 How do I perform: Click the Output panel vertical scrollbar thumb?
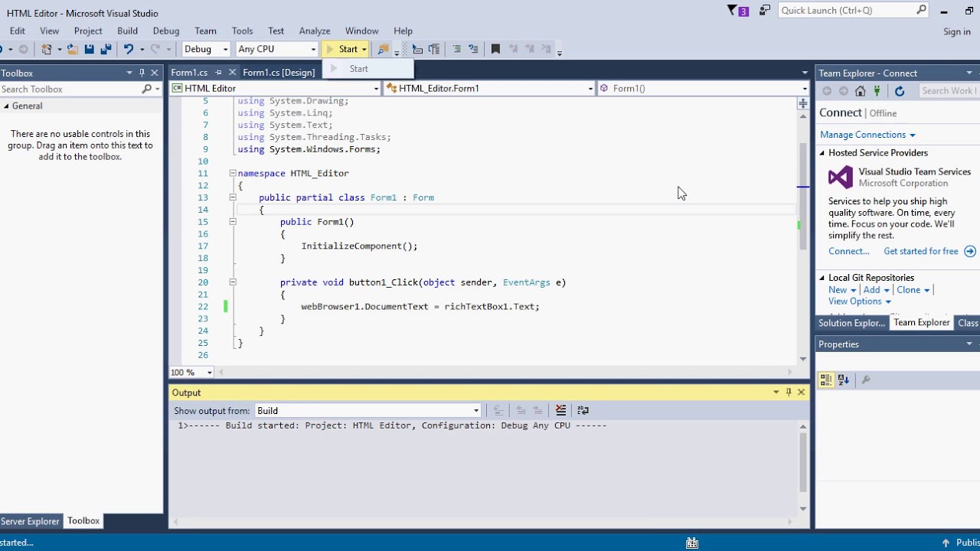click(x=803, y=462)
